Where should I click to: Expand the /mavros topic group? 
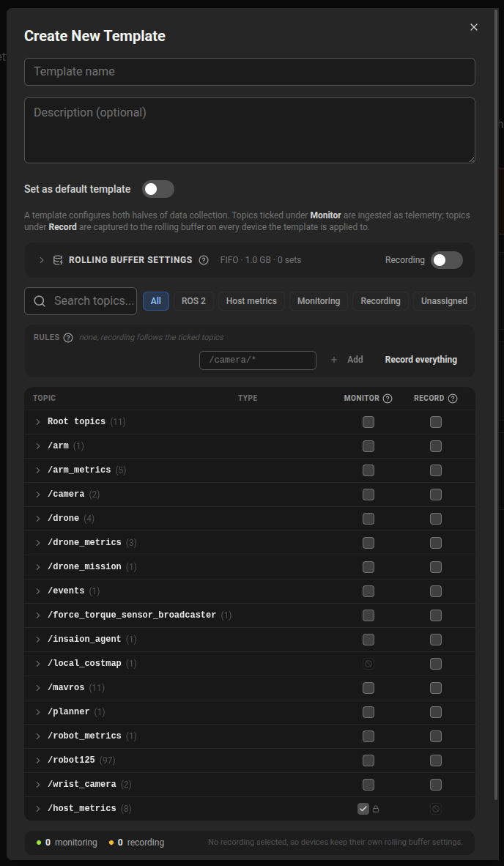[38, 688]
